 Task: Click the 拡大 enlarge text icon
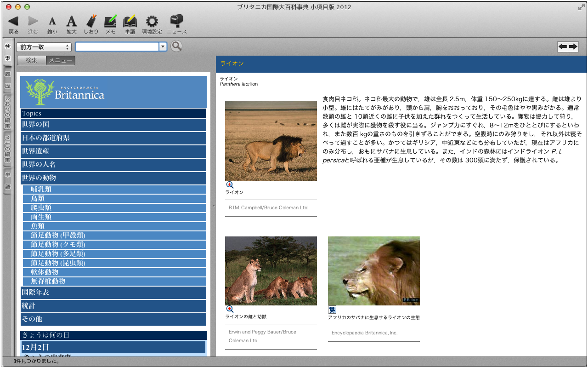coord(72,21)
